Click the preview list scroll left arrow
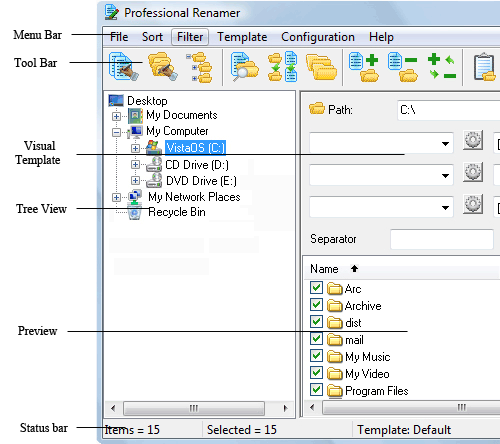This screenshot has width=500, height=444. (312, 407)
